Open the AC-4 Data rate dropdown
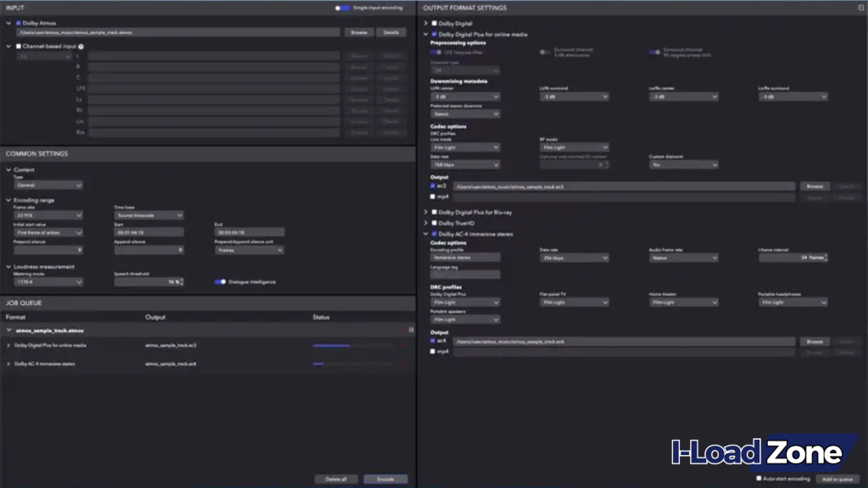This screenshot has width=868, height=488. point(573,256)
